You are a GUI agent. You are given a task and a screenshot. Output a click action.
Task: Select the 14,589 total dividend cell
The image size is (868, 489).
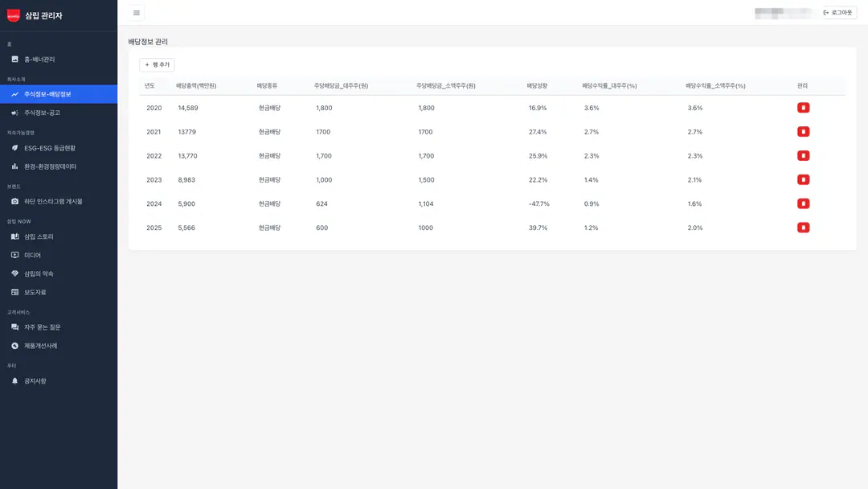click(188, 108)
